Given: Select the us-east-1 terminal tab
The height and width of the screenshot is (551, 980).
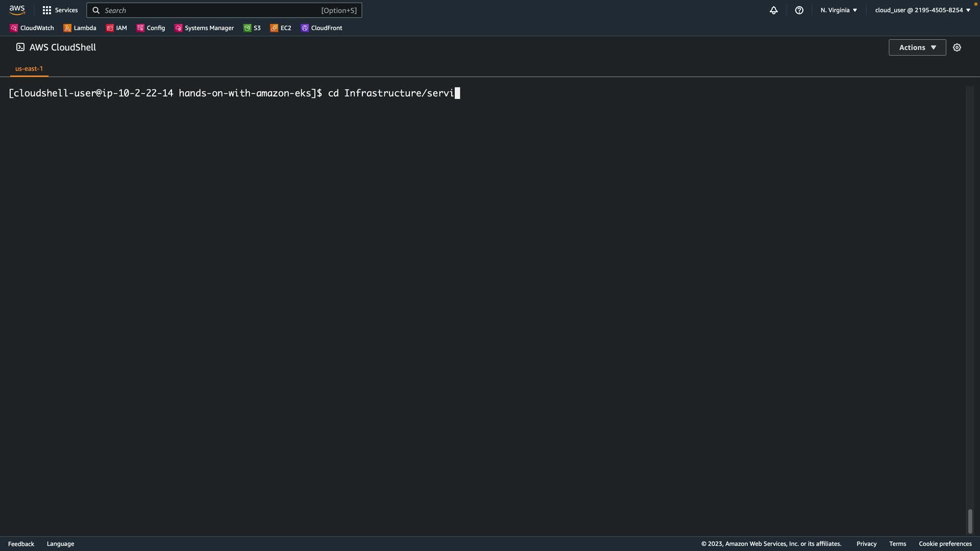Looking at the screenshot, I should 29,68.
